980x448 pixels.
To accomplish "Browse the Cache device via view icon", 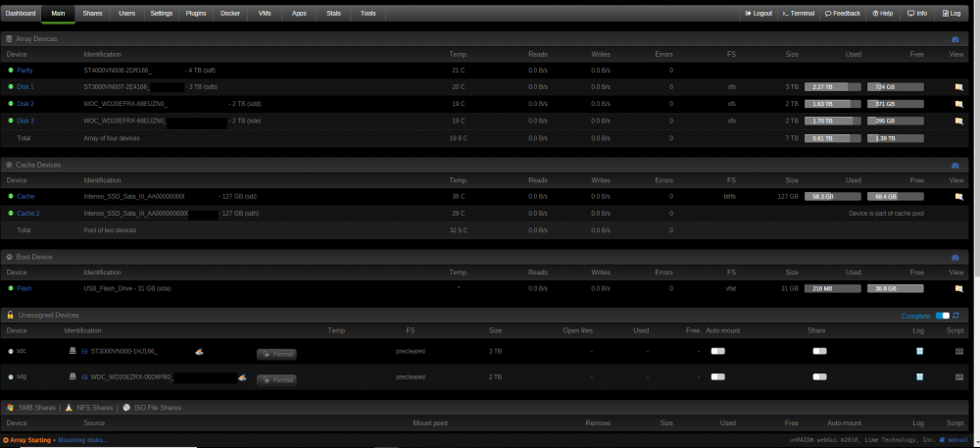I will (x=958, y=197).
